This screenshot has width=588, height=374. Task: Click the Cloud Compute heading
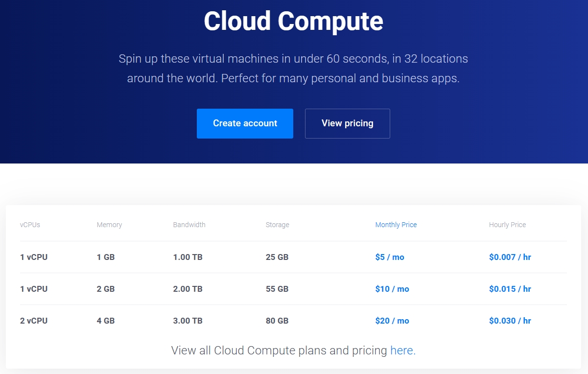pyautogui.click(x=293, y=21)
